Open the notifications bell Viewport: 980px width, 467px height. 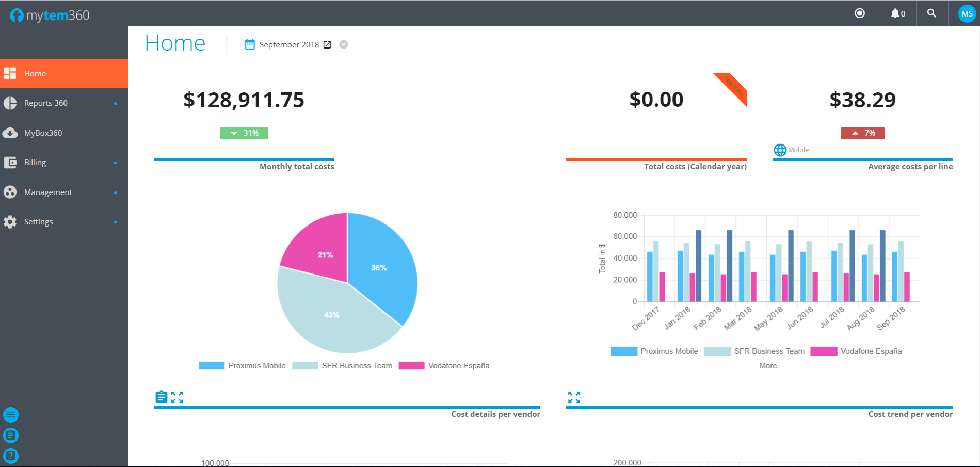897,13
